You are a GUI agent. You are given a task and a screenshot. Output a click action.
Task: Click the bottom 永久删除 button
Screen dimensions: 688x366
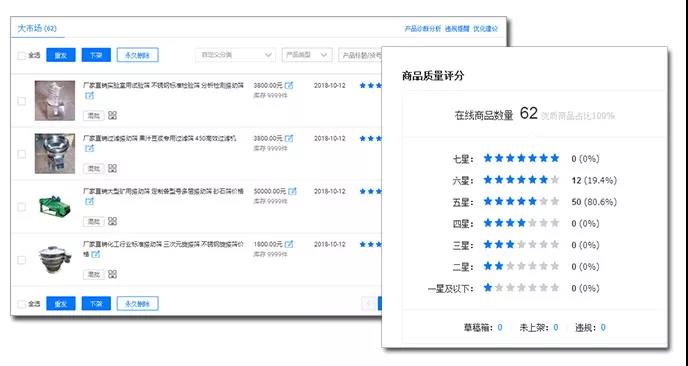(138, 303)
